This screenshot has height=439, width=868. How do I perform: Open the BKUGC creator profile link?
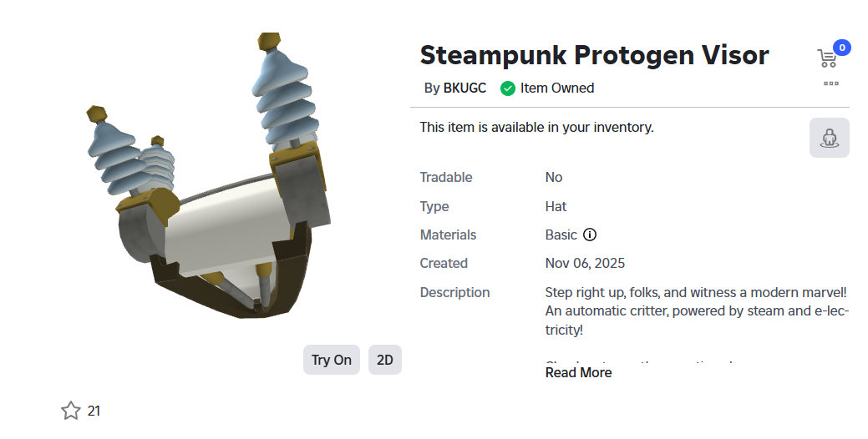tap(464, 88)
